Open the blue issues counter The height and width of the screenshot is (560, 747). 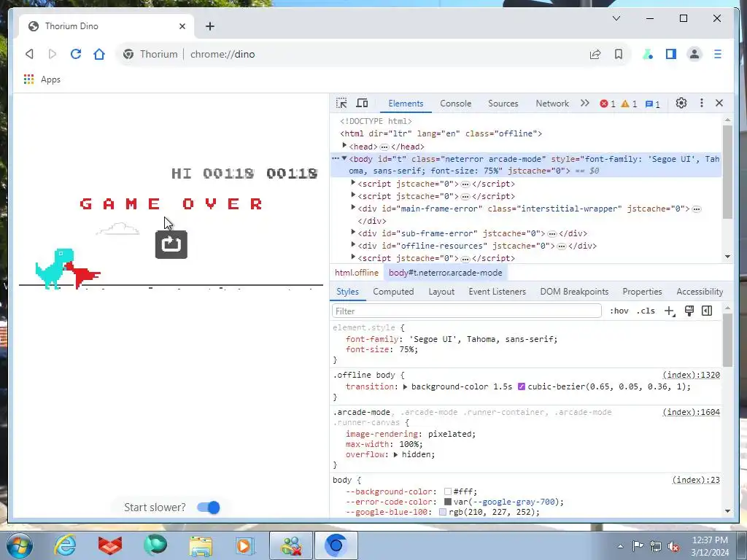pyautogui.click(x=652, y=104)
